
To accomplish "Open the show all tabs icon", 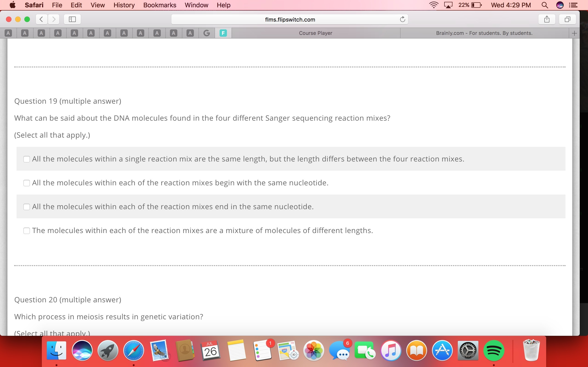I will pos(567,19).
